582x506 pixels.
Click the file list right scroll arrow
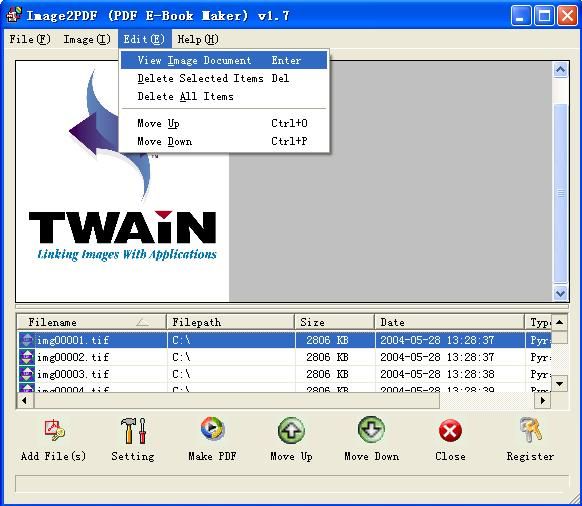coord(543,401)
